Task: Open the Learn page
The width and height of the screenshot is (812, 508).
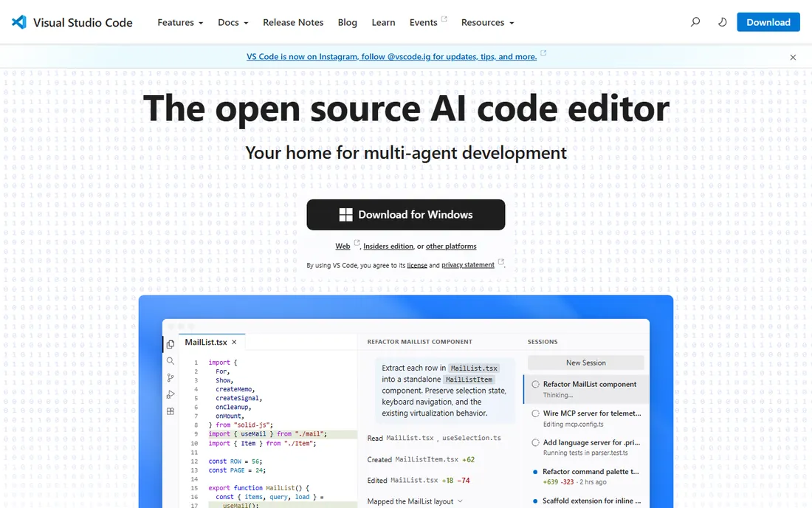Action: tap(383, 22)
